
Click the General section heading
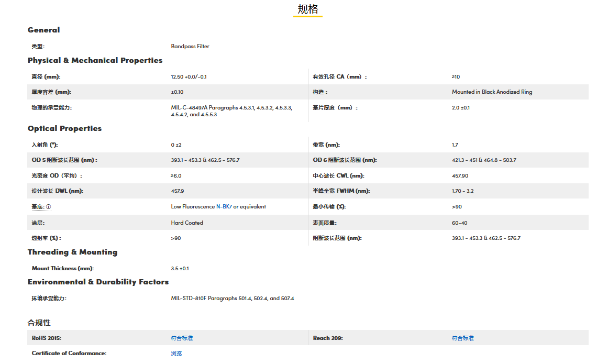click(x=44, y=30)
